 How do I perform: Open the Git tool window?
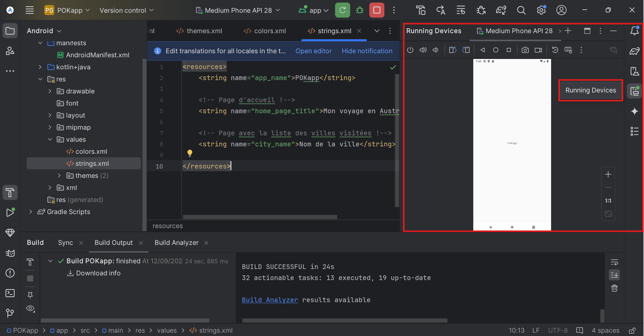click(x=10, y=313)
